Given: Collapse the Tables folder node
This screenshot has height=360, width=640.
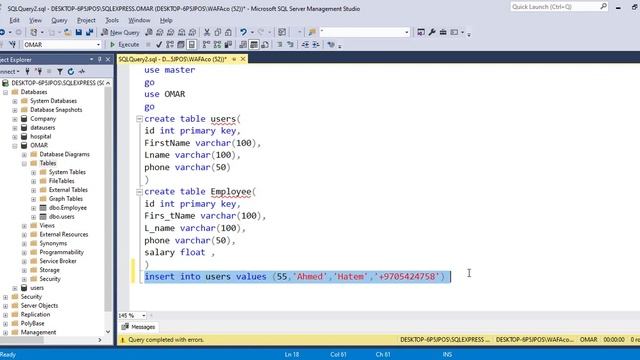Looking at the screenshot, I should (x=24, y=164).
